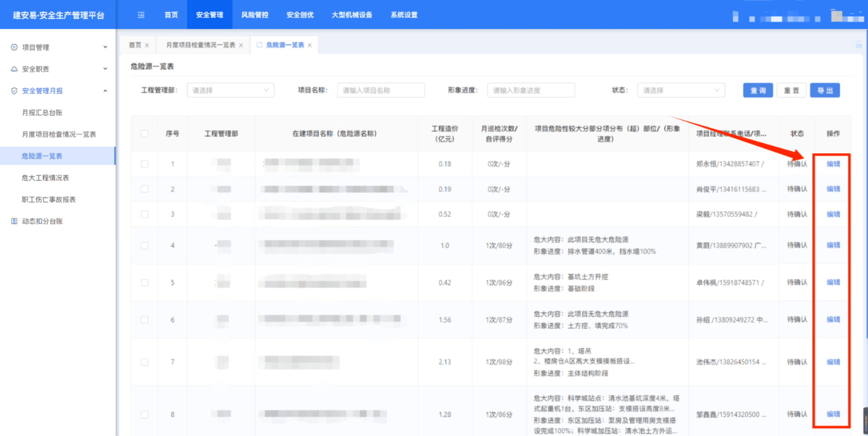This screenshot has width=868, height=436.
Task: Click the 安全职责 icon in sidebar
Action: (14, 69)
